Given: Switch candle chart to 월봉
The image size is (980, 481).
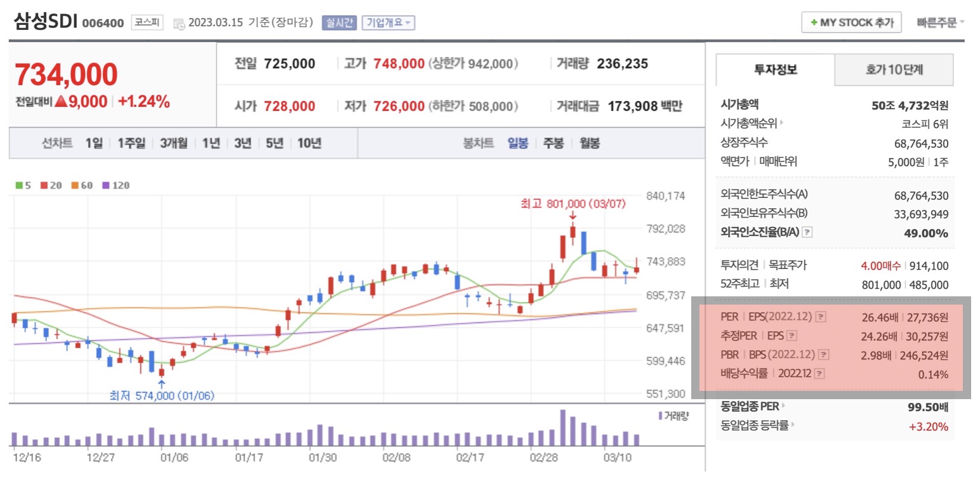Looking at the screenshot, I should point(590,143).
